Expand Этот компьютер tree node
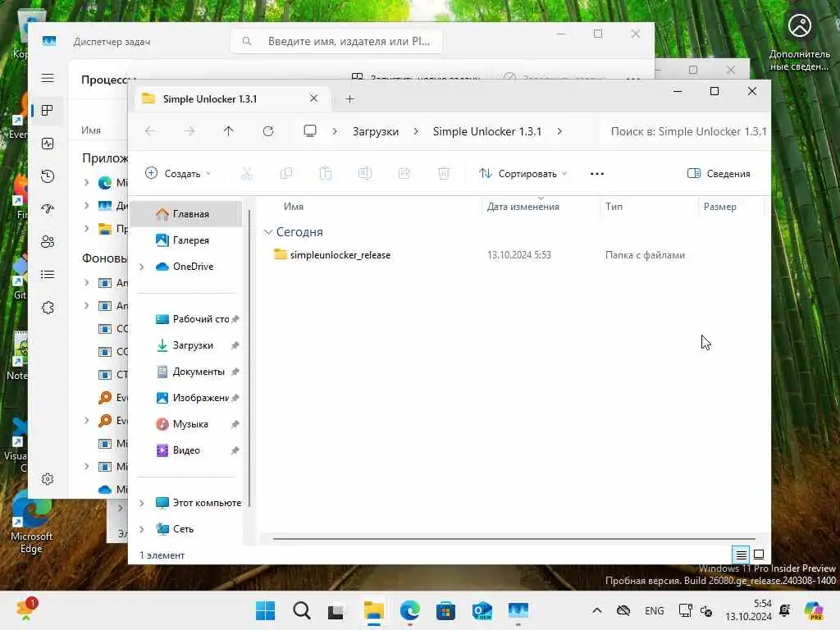This screenshot has height=630, width=840. (x=141, y=503)
